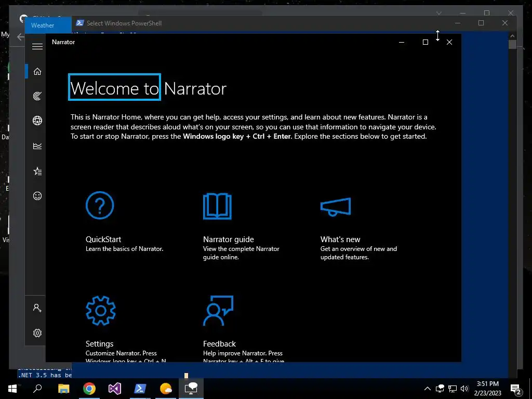Open the Weather app settings gear
532x399 pixels.
pyautogui.click(x=37, y=333)
